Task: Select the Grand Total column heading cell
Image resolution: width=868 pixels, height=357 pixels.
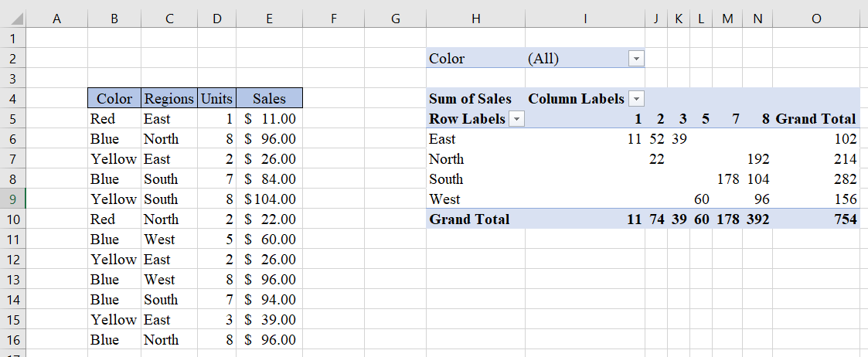Action: 815,119
